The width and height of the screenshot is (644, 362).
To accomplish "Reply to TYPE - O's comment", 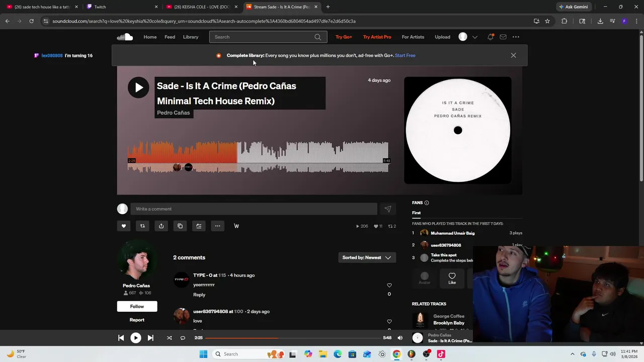I will pyautogui.click(x=199, y=295).
